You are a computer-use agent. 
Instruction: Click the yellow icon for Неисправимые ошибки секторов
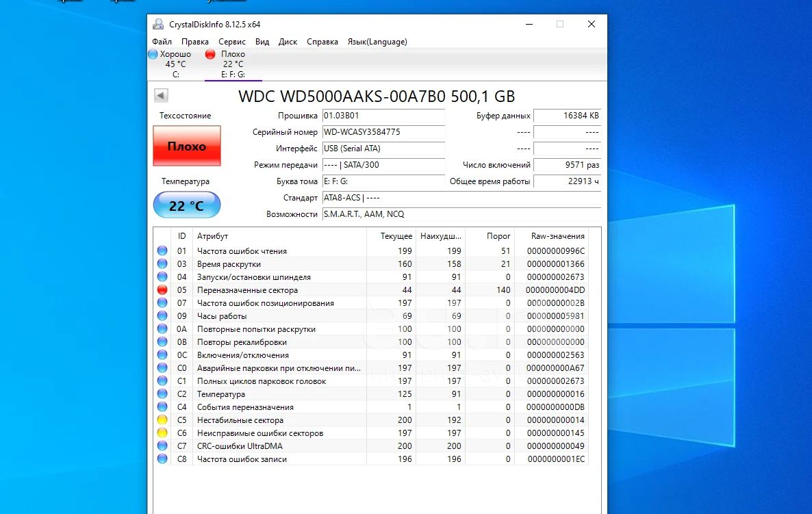pyautogui.click(x=163, y=433)
